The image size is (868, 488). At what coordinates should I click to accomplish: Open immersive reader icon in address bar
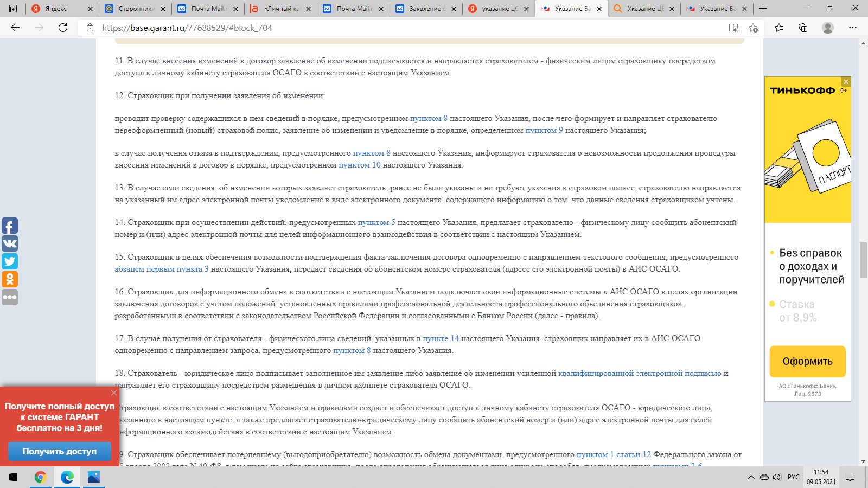click(733, 28)
